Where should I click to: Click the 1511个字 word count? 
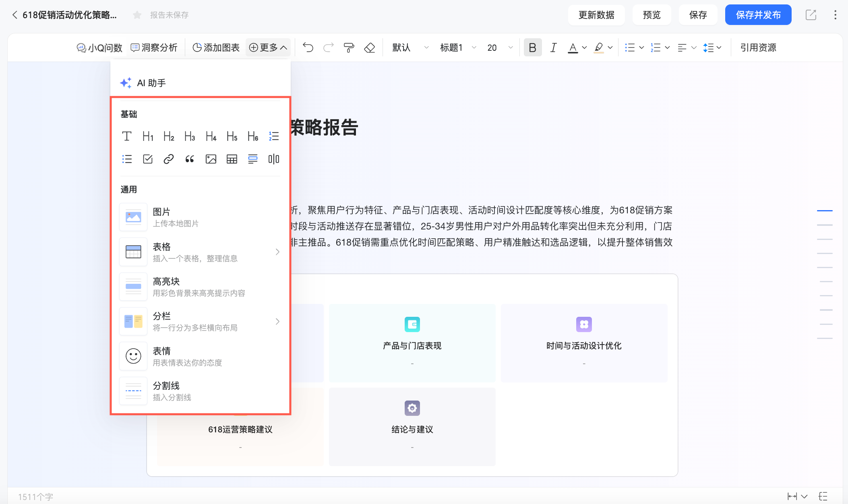[35, 497]
